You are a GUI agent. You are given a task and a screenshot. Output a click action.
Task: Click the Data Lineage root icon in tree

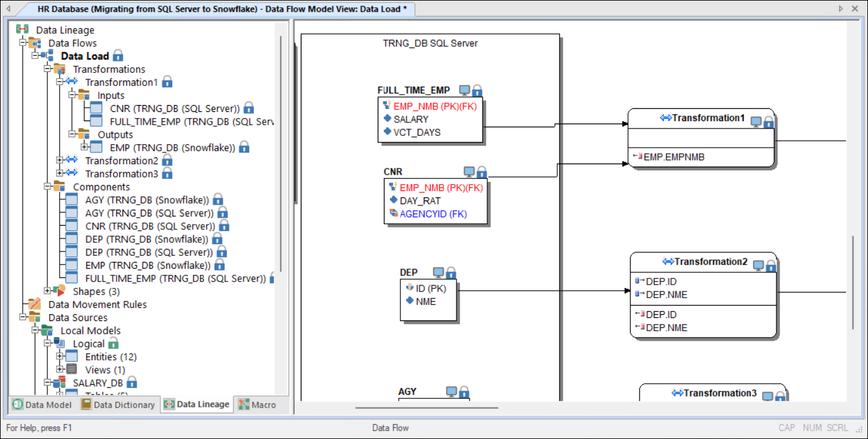22,30
